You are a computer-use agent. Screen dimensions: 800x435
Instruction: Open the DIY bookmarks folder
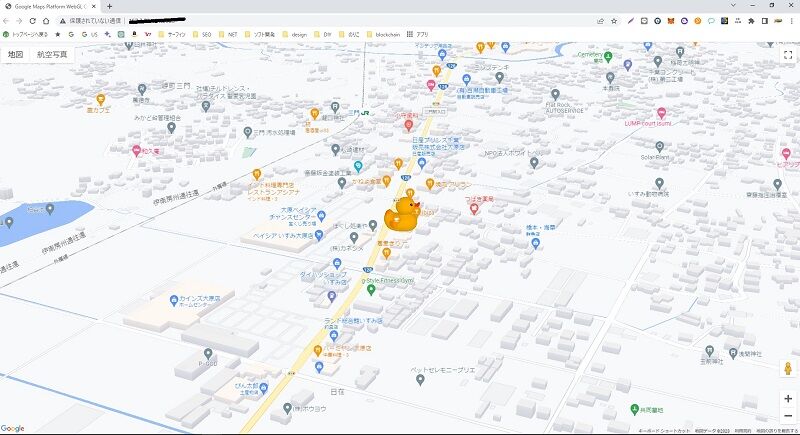click(x=322, y=35)
